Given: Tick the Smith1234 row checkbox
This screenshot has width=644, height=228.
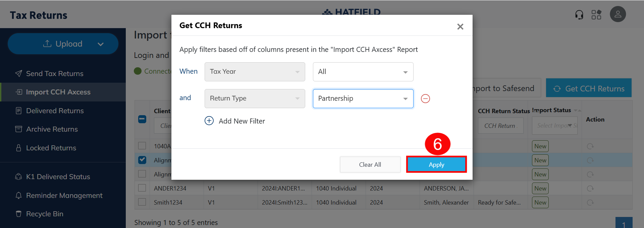Looking at the screenshot, I should (142, 202).
